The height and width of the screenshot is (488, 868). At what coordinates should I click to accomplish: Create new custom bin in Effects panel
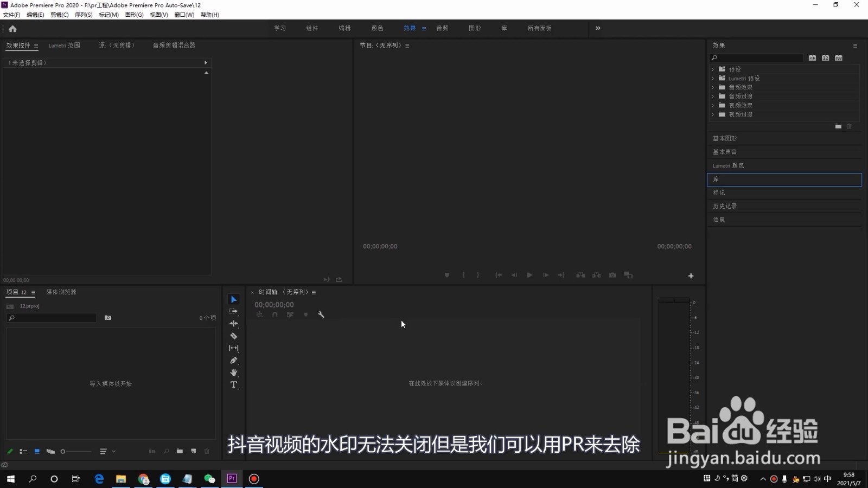click(838, 126)
